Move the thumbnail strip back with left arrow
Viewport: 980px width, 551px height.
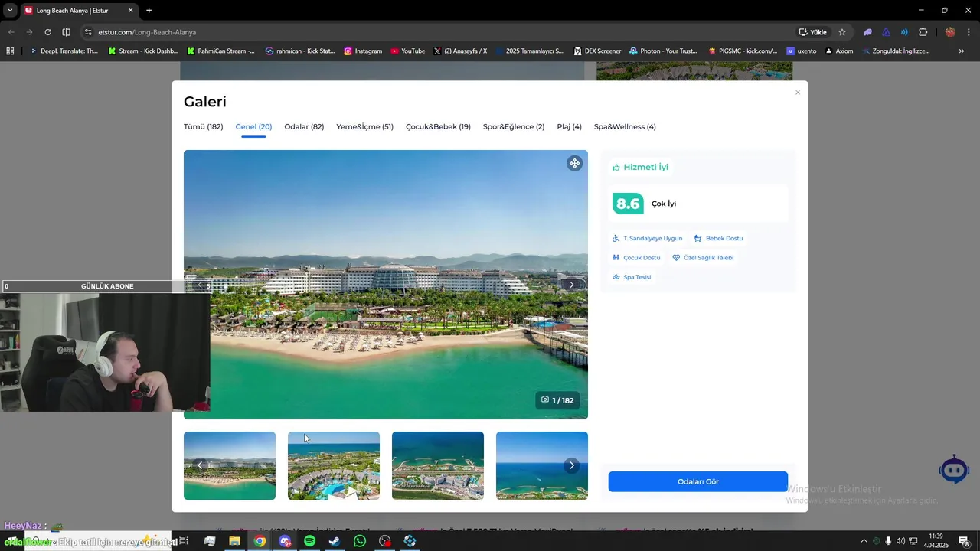(200, 465)
